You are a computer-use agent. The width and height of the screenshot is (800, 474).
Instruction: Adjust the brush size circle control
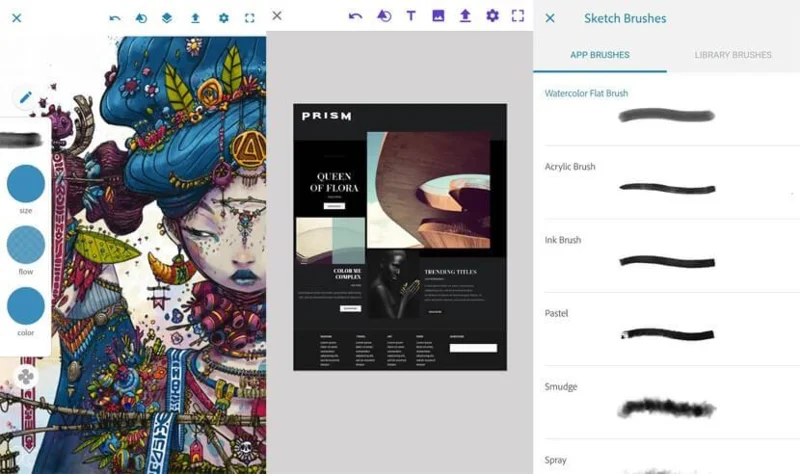[26, 184]
